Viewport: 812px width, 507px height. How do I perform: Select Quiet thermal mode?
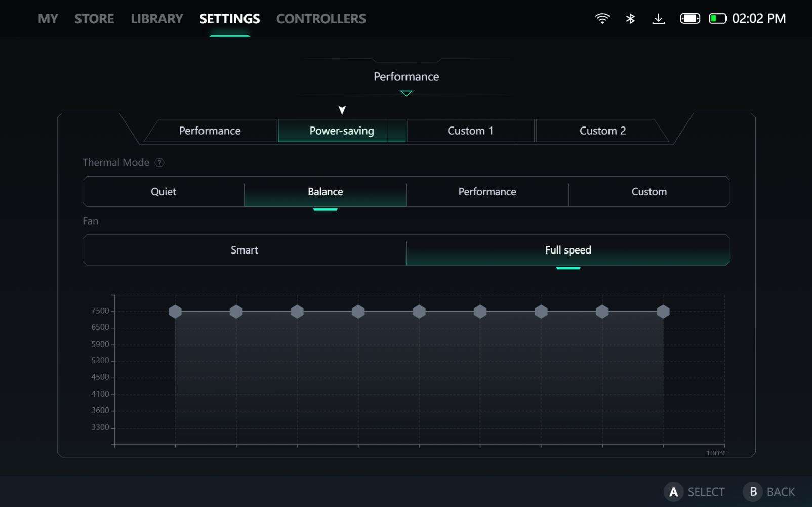(164, 192)
